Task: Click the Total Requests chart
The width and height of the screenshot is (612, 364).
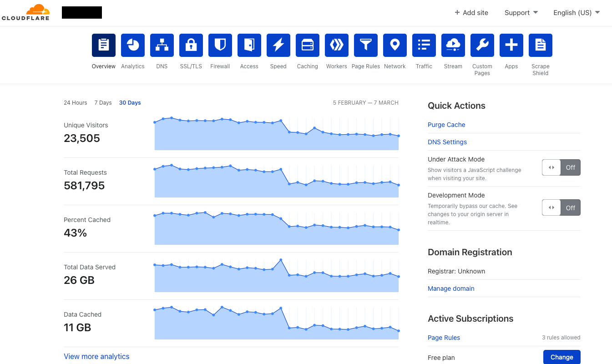Action: click(x=277, y=181)
